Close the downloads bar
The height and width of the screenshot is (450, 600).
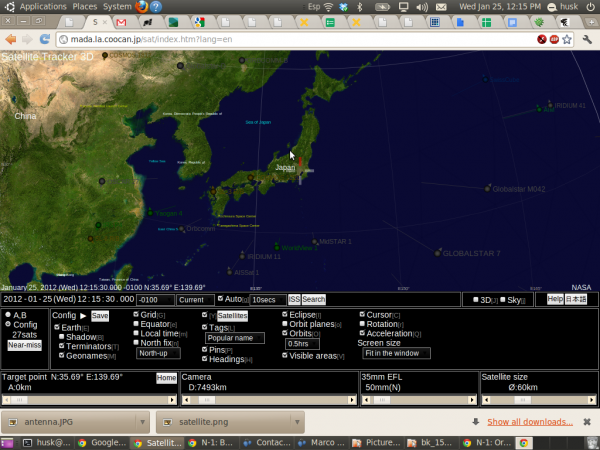[x=587, y=422]
